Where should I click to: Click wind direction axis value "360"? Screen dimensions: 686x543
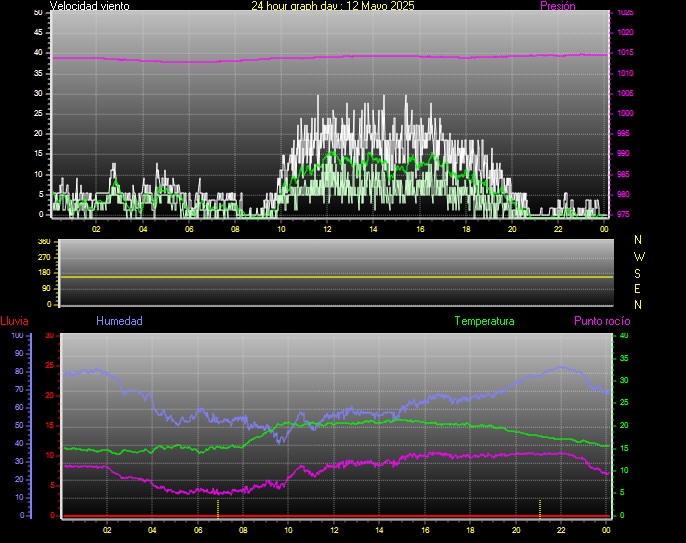pyautogui.click(x=44, y=242)
